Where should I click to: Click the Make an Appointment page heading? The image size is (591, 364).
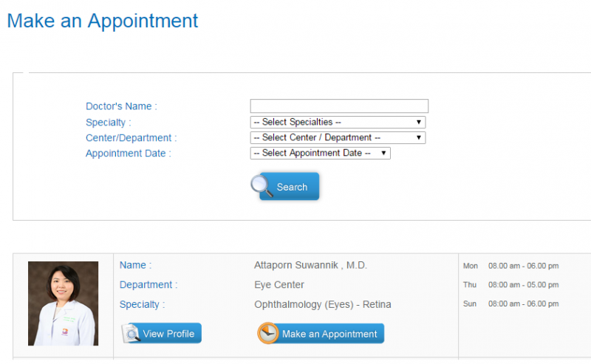(x=103, y=21)
